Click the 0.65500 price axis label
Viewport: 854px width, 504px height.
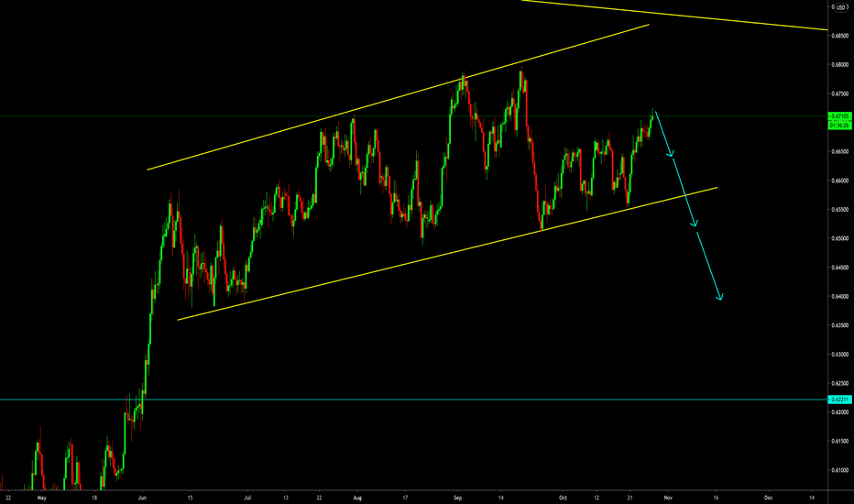coord(840,209)
